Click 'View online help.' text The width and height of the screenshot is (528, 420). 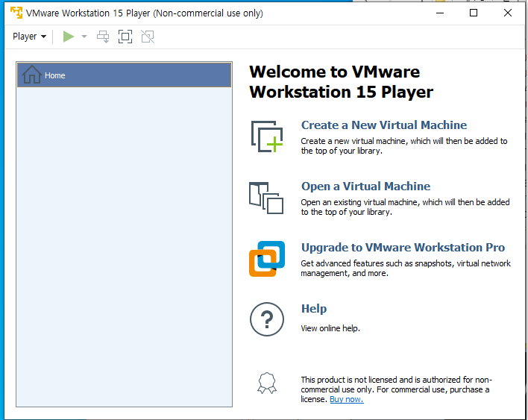[330, 328]
